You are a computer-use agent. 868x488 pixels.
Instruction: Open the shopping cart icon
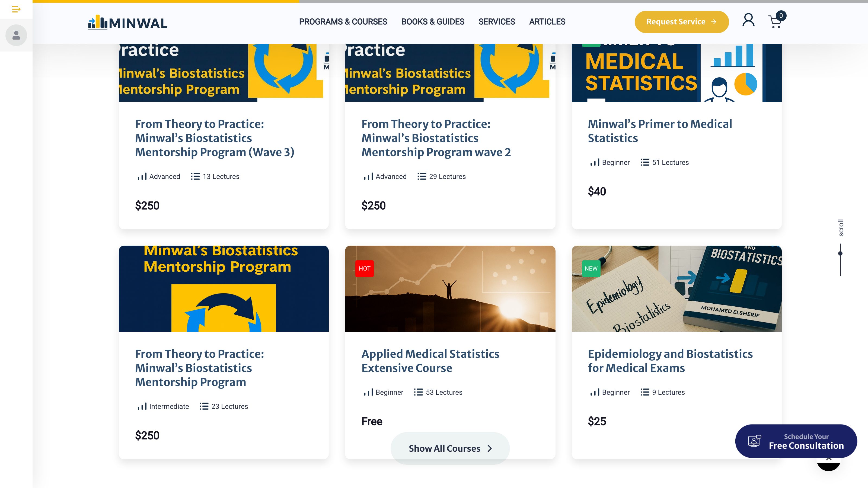(775, 22)
